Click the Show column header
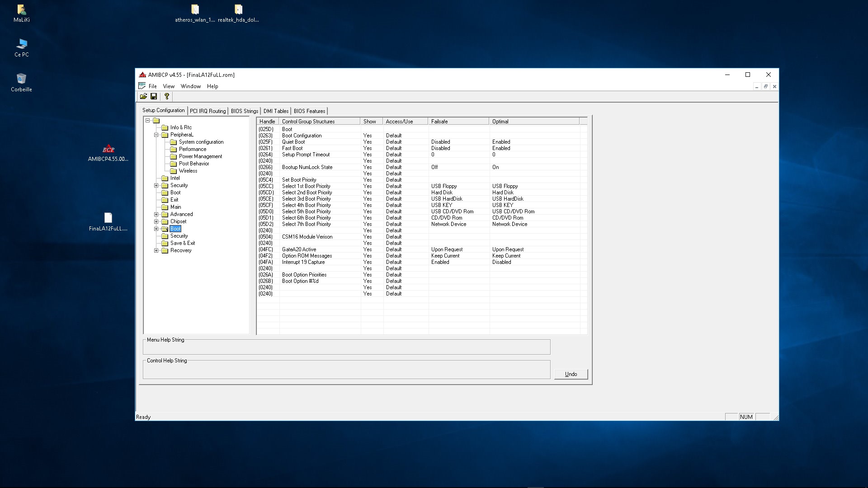Viewport: 868px width, 488px height. [372, 122]
